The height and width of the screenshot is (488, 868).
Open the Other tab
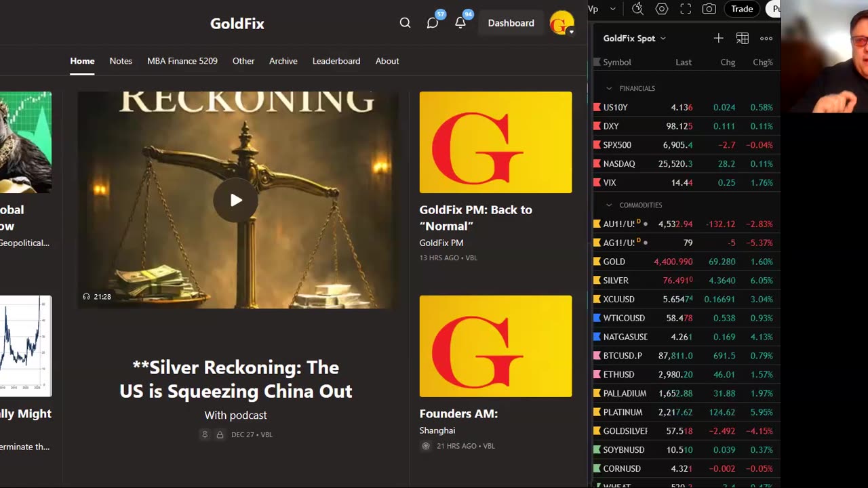coord(243,61)
